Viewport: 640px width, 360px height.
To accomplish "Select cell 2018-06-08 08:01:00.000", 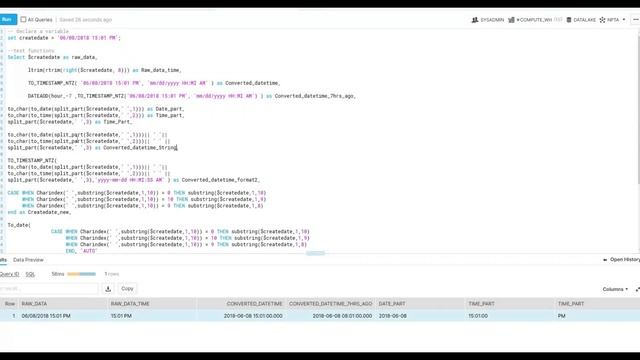I will pos(342,316).
